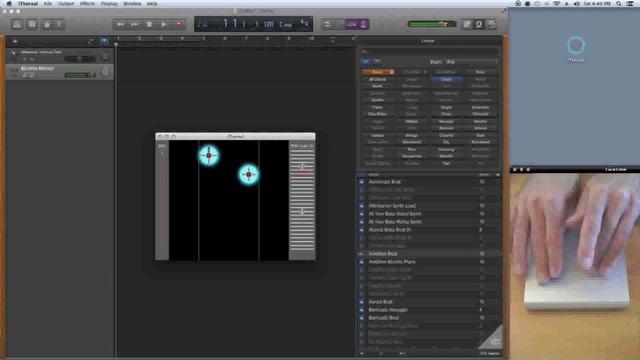640x360 pixels.
Task: Open the Editors scissors button
Action: click(x=59, y=24)
